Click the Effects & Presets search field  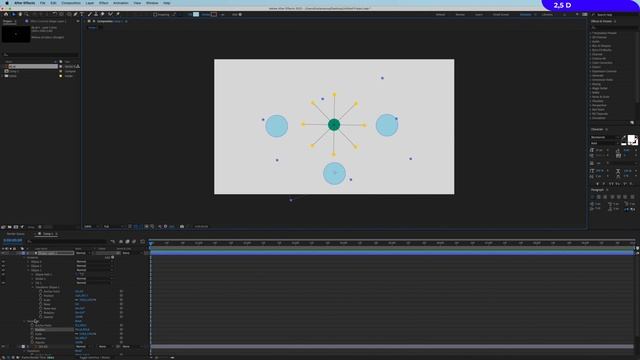(x=613, y=27)
